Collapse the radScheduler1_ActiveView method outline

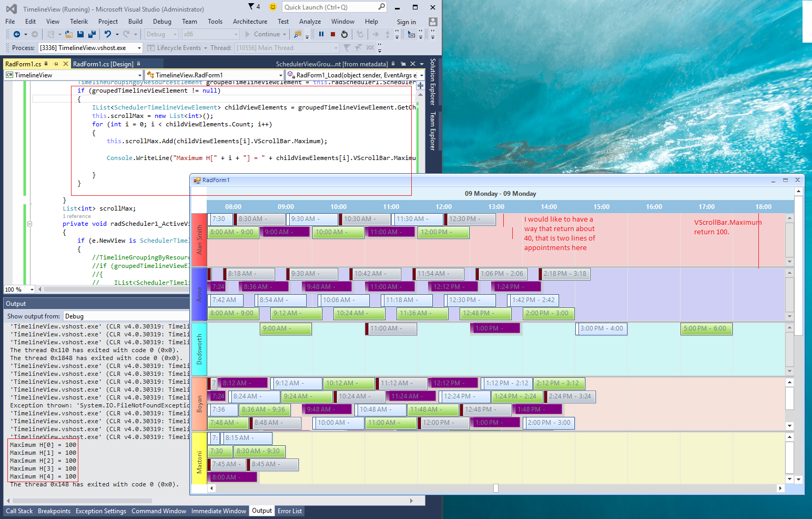pos(30,224)
